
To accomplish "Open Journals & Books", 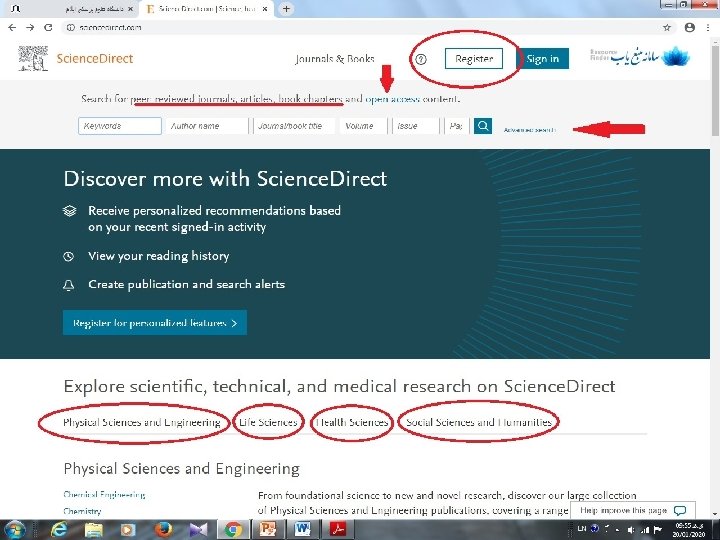I will (335, 59).
